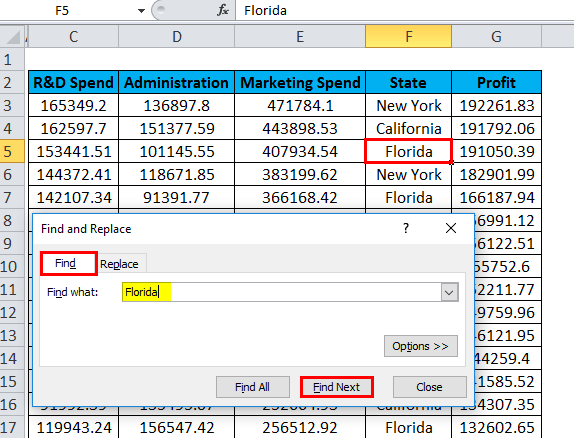Click the Administration header cell

[x=176, y=82]
